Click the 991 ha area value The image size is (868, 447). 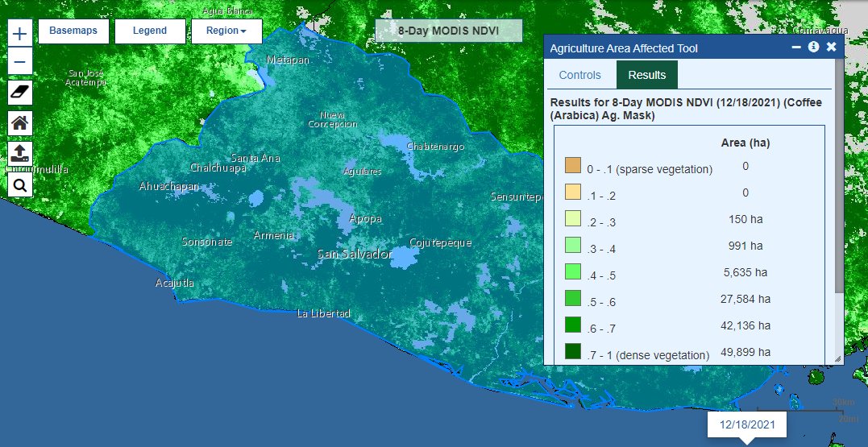(745, 246)
